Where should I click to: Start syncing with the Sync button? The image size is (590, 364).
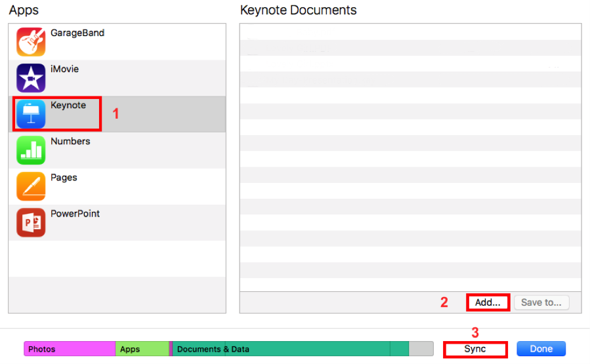coord(475,349)
